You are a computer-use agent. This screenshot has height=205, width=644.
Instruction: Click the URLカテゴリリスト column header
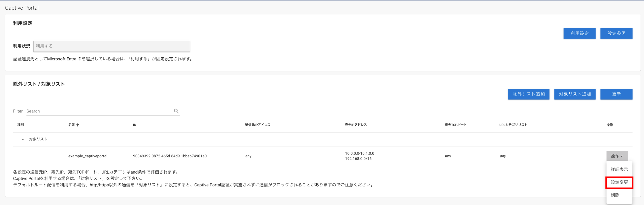coord(513,125)
